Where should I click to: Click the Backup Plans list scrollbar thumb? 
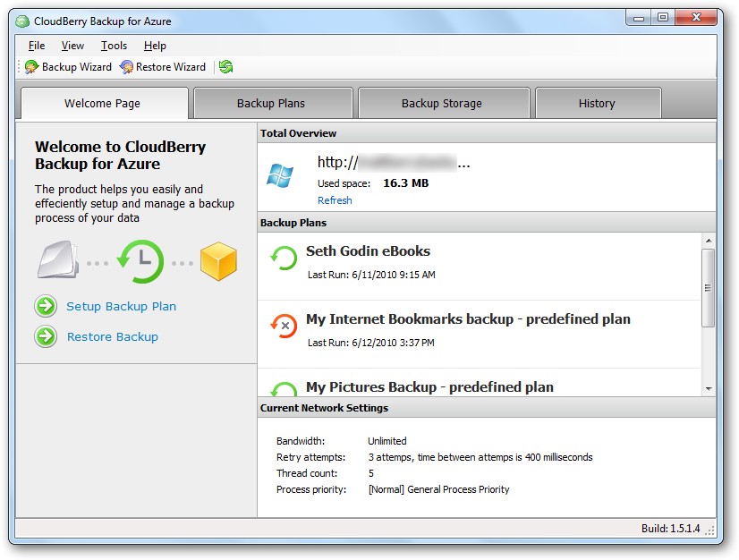(x=708, y=288)
